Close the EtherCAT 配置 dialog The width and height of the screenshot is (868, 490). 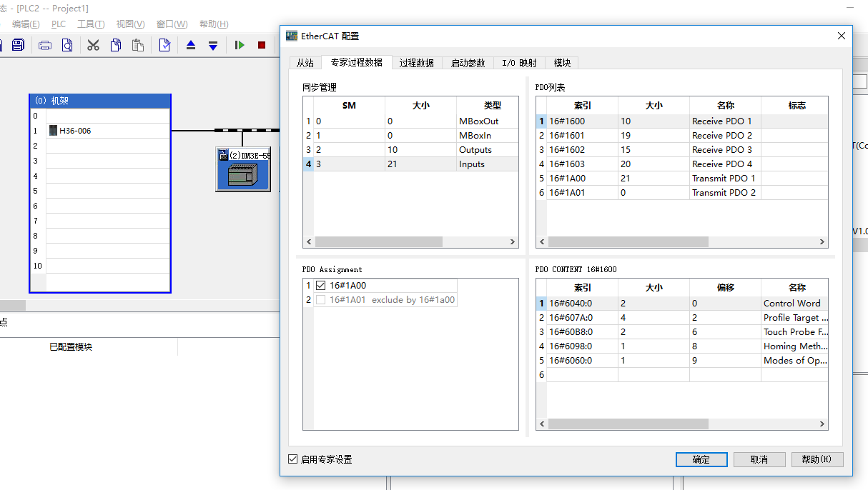[841, 36]
